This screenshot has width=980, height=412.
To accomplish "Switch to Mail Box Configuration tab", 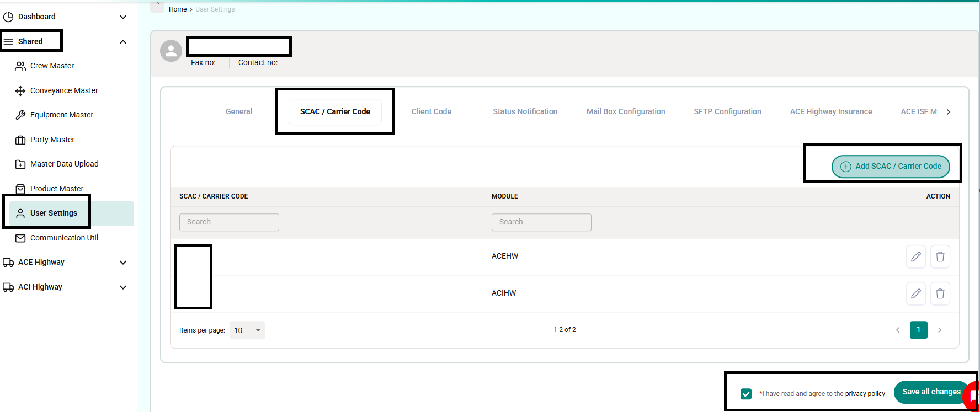I will click(x=626, y=111).
